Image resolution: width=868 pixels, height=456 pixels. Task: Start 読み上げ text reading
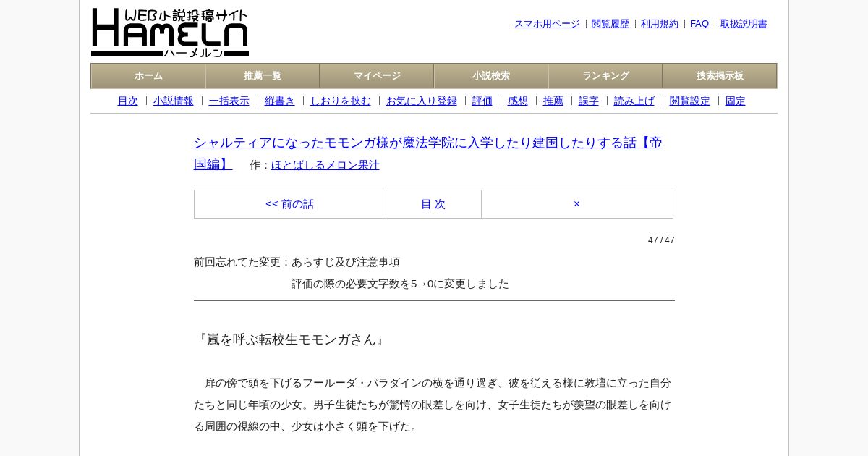634,101
